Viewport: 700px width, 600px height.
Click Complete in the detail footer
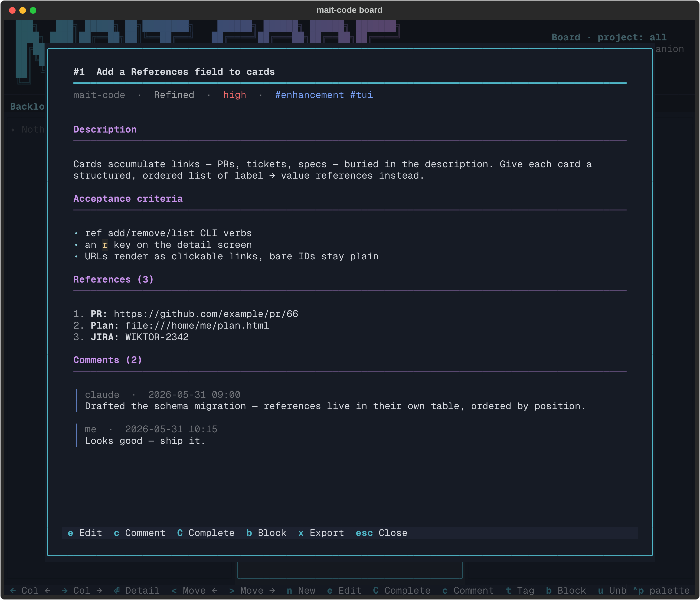pyautogui.click(x=206, y=533)
